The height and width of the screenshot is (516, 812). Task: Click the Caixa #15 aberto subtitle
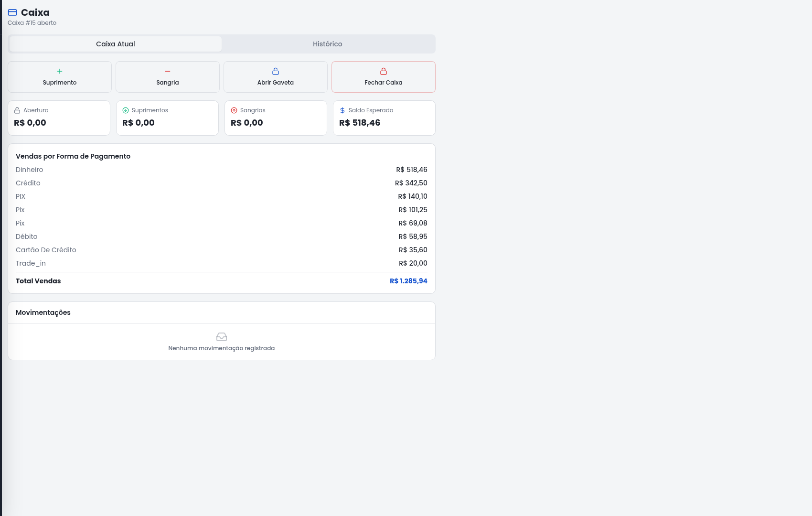pos(32,23)
